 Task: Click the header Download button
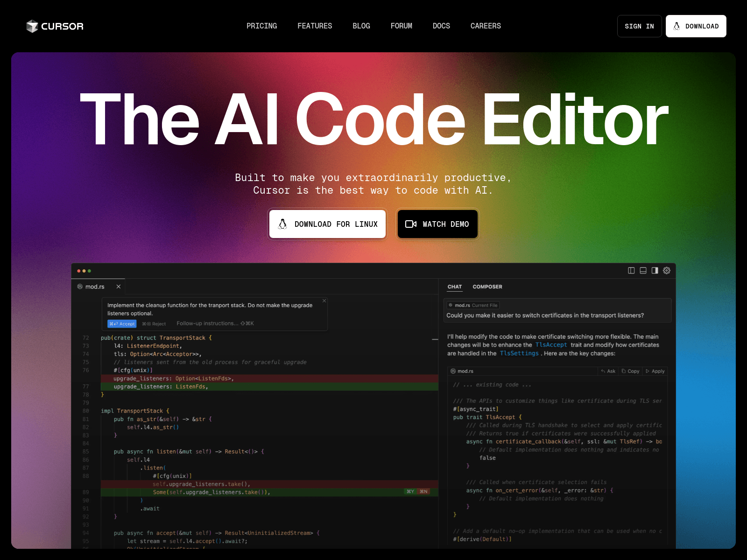coord(696,26)
